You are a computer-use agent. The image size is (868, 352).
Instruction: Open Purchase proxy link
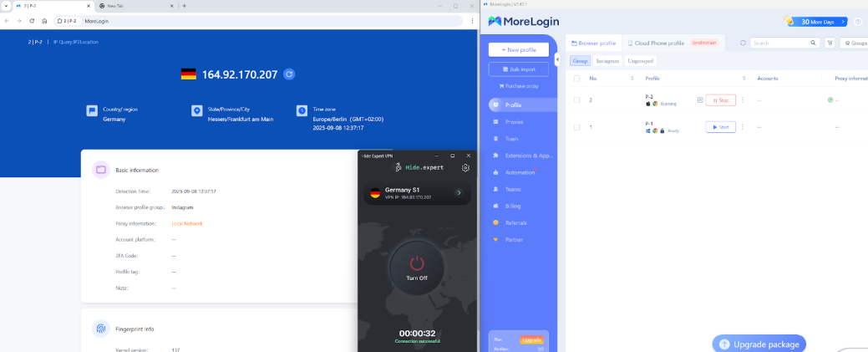click(x=519, y=86)
